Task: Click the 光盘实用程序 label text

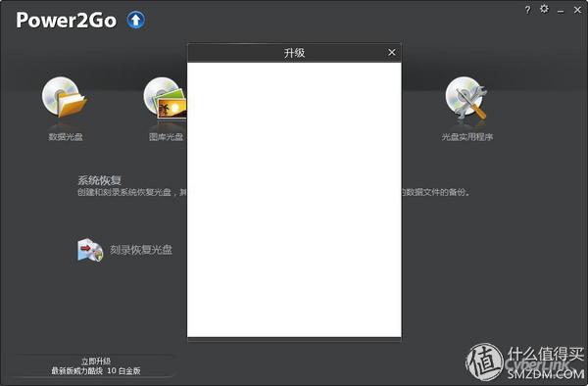Action: point(466,137)
